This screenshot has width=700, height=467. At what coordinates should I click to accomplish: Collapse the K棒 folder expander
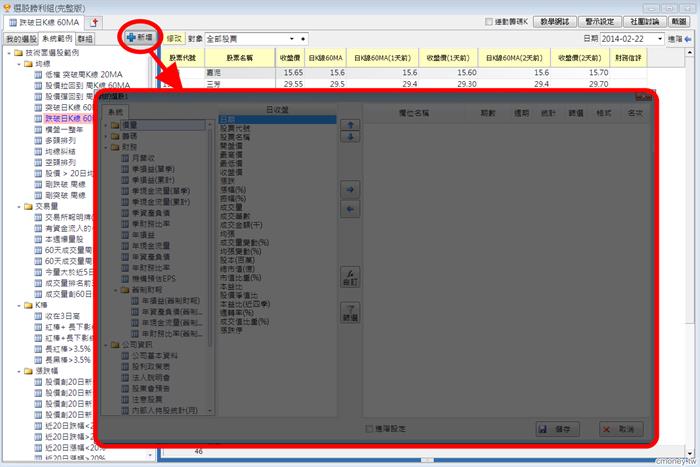click(x=19, y=305)
